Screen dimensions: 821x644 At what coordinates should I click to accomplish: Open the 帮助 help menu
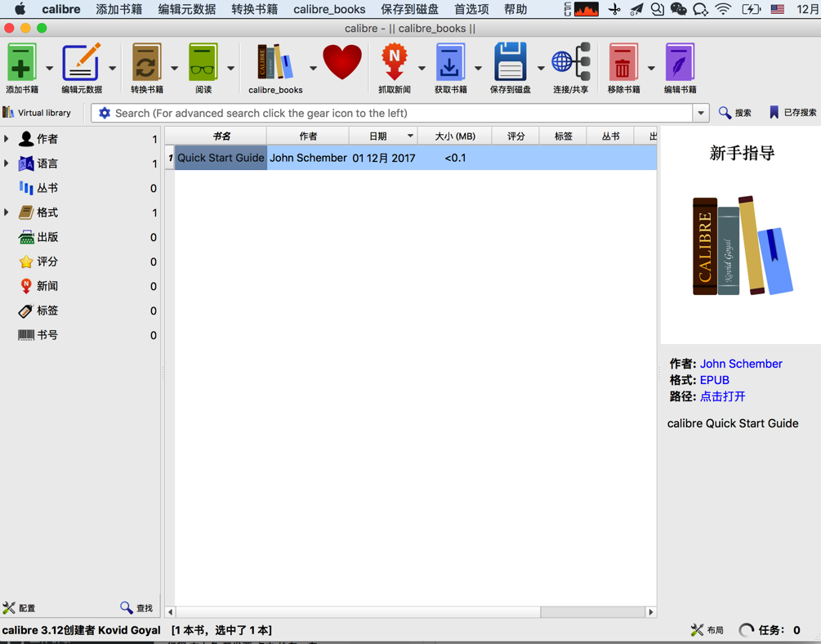pos(515,9)
